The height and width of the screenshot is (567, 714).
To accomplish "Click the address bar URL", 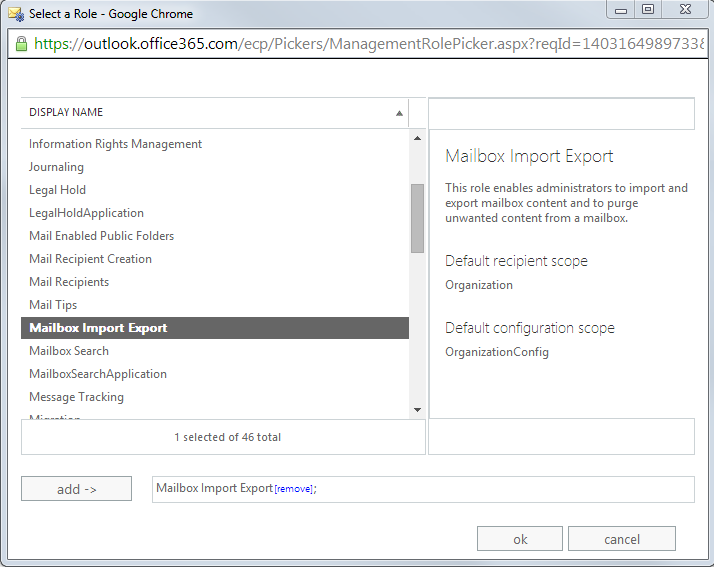I will [x=369, y=44].
